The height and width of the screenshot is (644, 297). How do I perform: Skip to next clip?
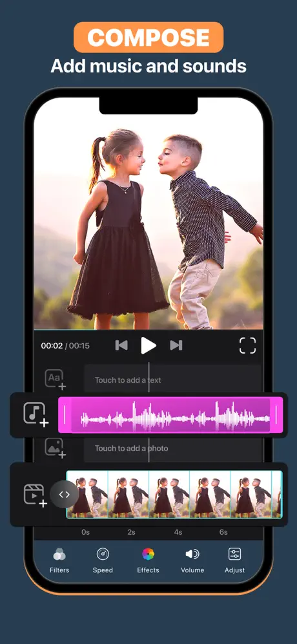176,345
